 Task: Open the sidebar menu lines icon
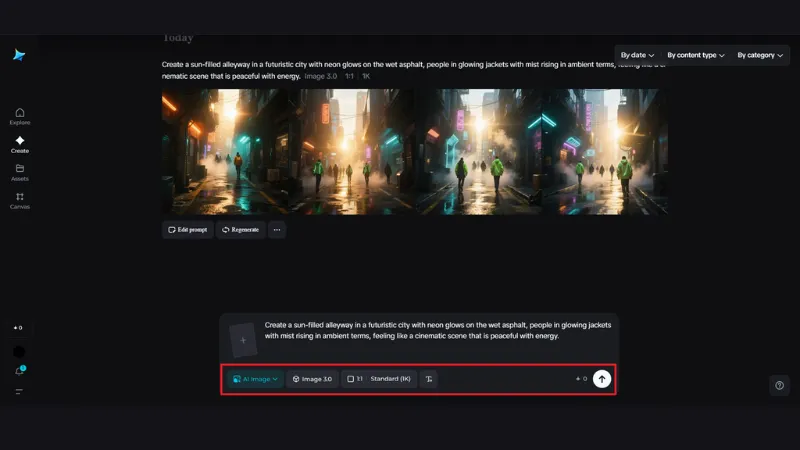(x=19, y=391)
